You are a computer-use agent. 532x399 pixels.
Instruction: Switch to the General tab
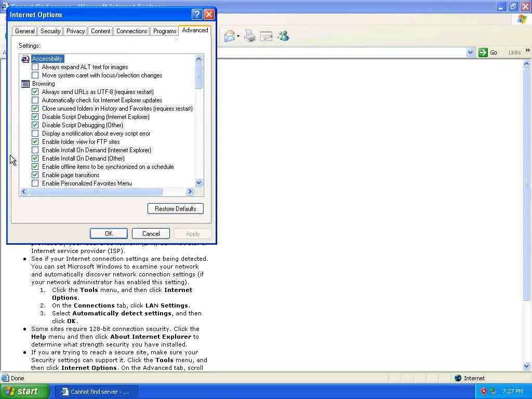pos(24,31)
